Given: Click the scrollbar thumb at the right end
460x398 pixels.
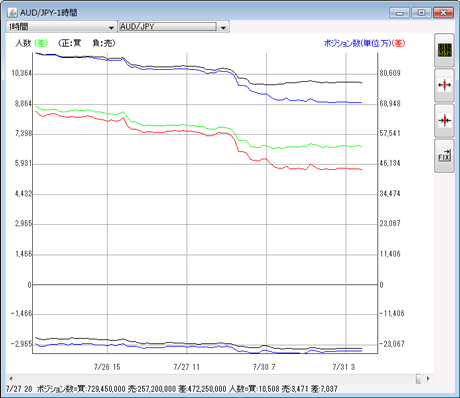Looking at the screenshot, I should (418, 379).
